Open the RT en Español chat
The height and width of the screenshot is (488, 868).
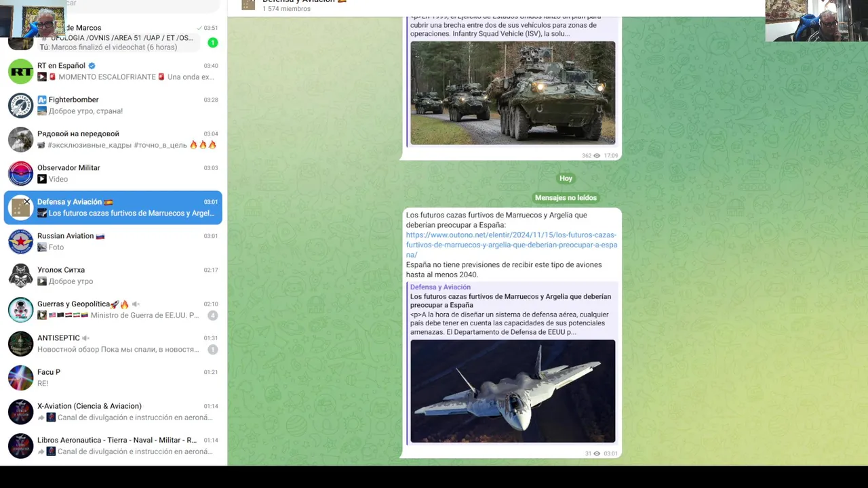(x=113, y=71)
